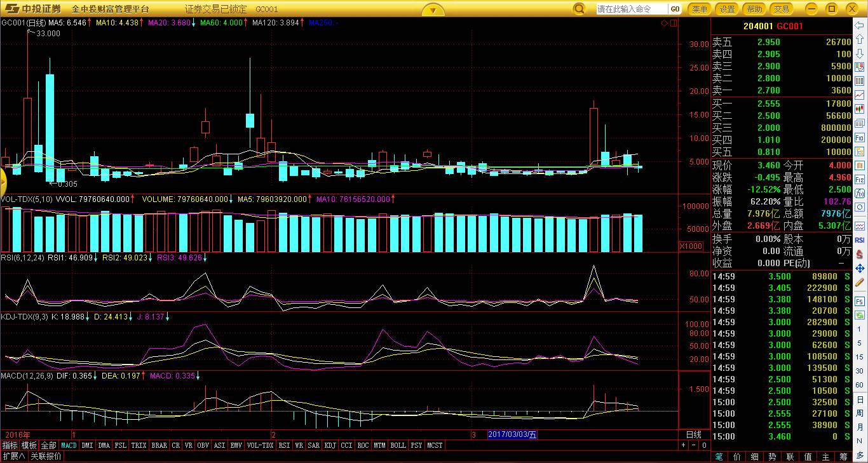Image resolution: width=868 pixels, height=463 pixels.
Task: Click the 帮助 help button
Action: point(754,9)
